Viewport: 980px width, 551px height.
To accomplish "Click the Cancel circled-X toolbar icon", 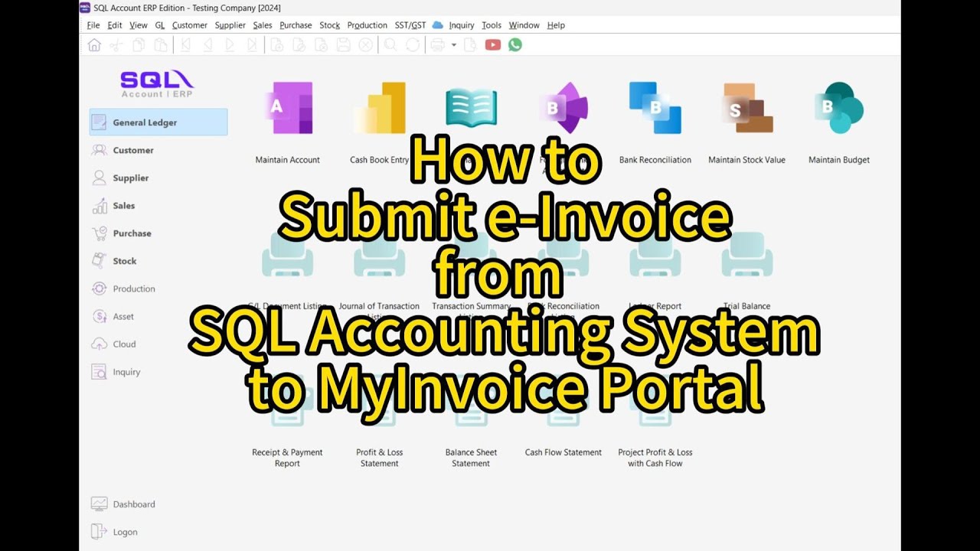I will click(366, 45).
